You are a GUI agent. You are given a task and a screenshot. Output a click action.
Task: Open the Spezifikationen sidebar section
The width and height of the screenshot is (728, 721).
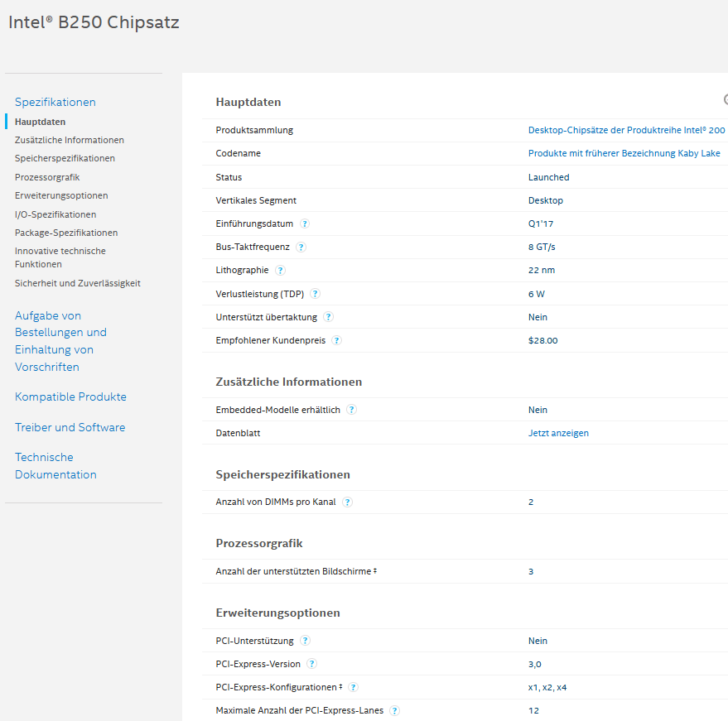(55, 102)
